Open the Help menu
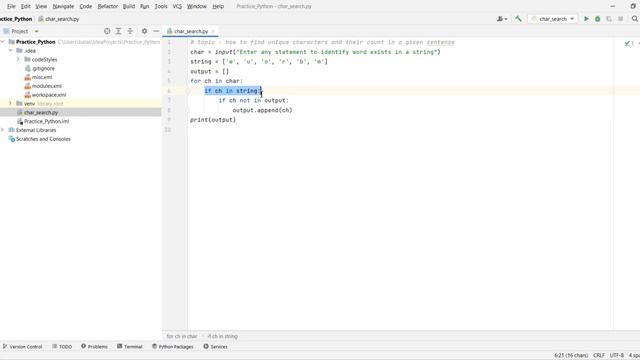Screen dimensions: 640x360 pos(218,7)
